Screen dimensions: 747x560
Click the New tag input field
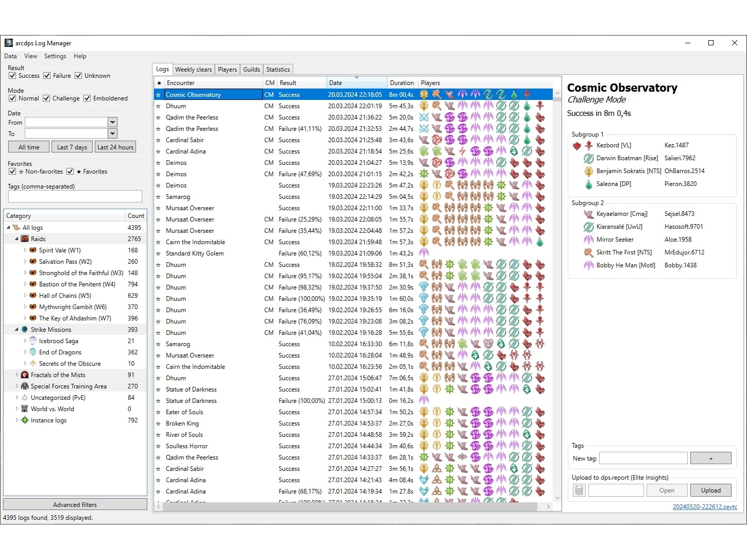[643, 459]
